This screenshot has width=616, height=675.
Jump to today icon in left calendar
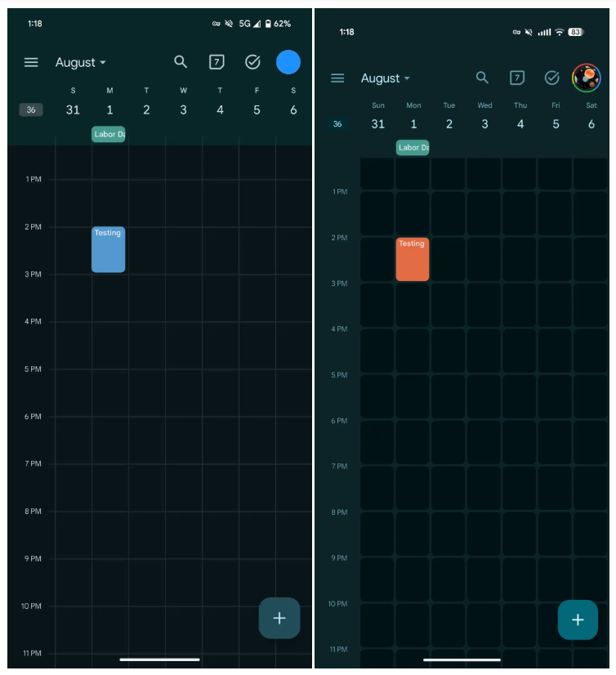pos(216,62)
